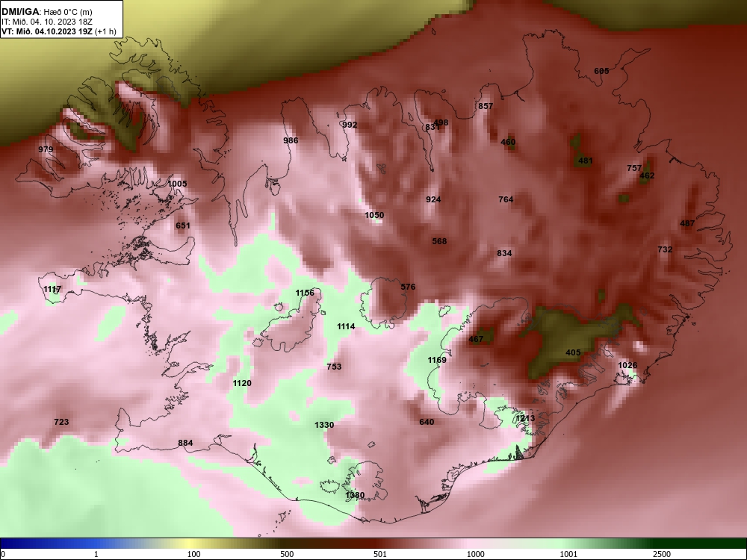Select the map value 487 near the east coast
The width and height of the screenshot is (747, 560).
[687, 223]
